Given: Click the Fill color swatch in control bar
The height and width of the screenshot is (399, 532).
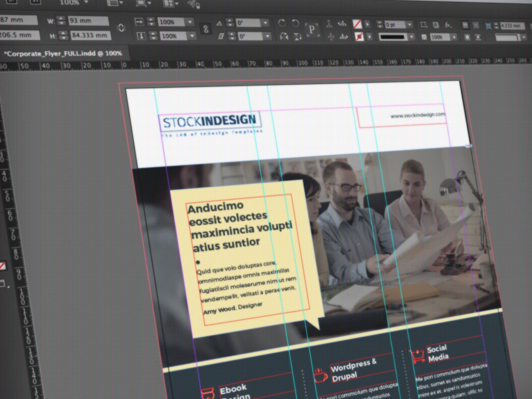Looking at the screenshot, I should [357, 23].
